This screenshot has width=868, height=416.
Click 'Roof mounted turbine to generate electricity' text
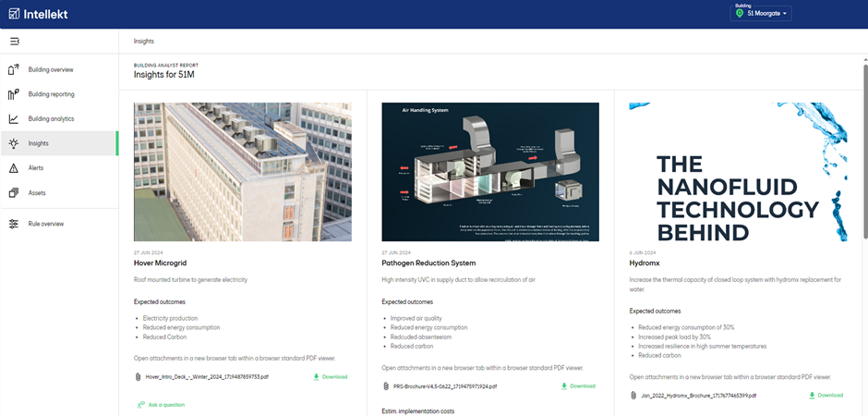coord(190,280)
